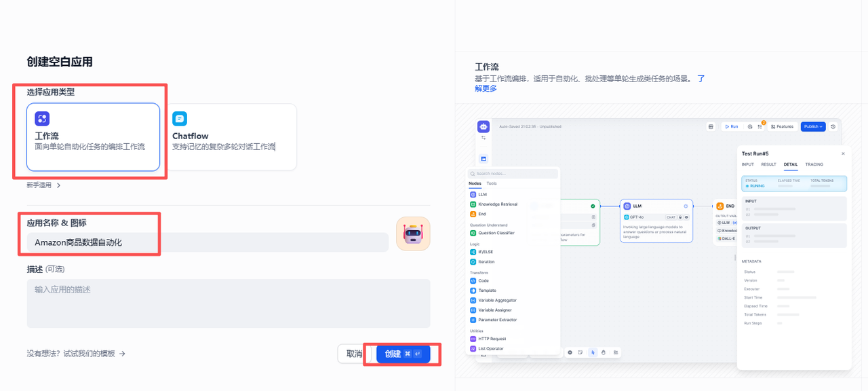This screenshot has height=391, width=868.
Task: Switch to RESULT tab in Test Run#5
Action: point(768,164)
